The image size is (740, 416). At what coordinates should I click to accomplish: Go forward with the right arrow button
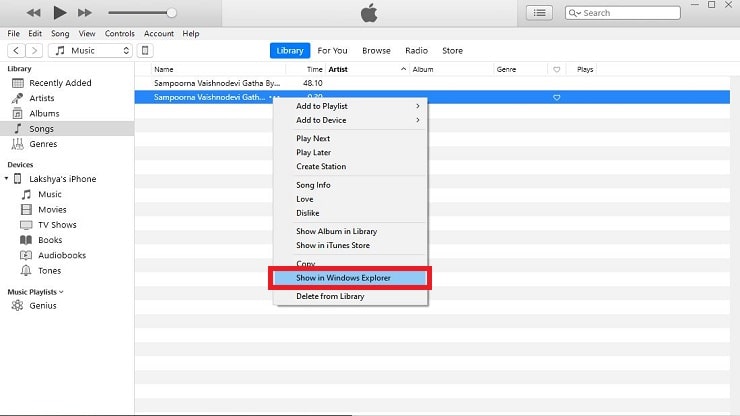click(x=34, y=51)
